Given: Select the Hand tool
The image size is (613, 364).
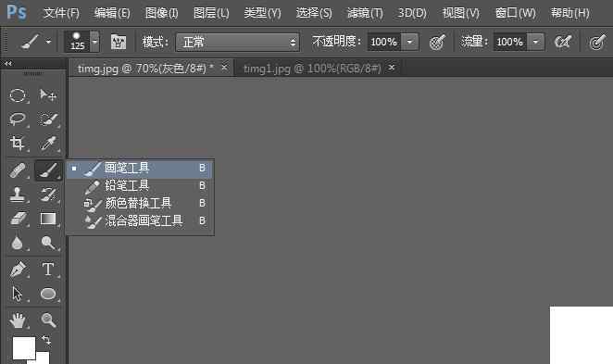Looking at the screenshot, I should pos(18,320).
